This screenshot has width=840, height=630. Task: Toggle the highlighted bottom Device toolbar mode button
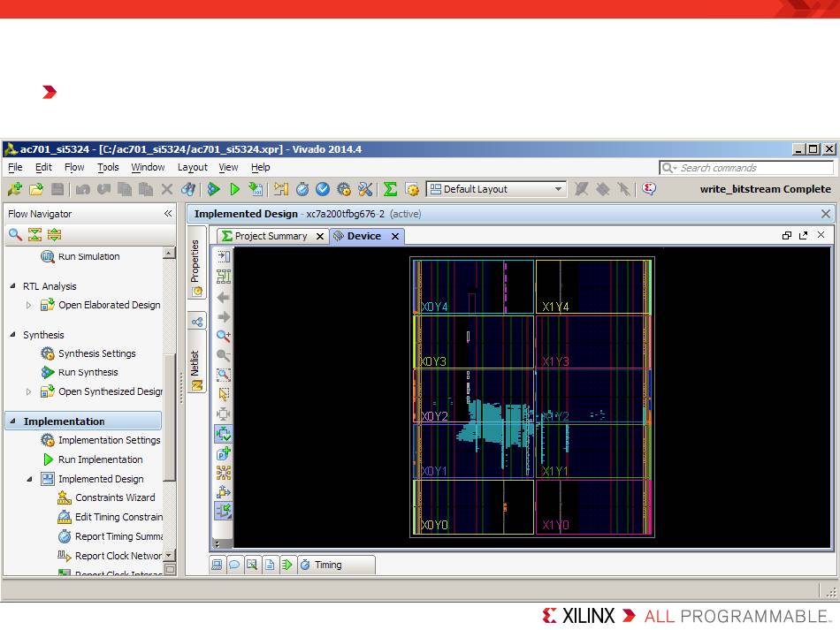click(x=224, y=511)
